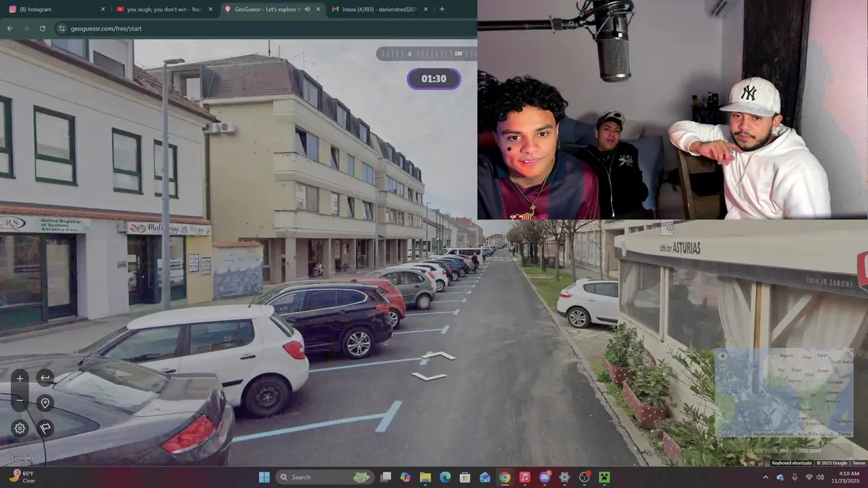Reload the GeoGuessr page

click(x=42, y=28)
